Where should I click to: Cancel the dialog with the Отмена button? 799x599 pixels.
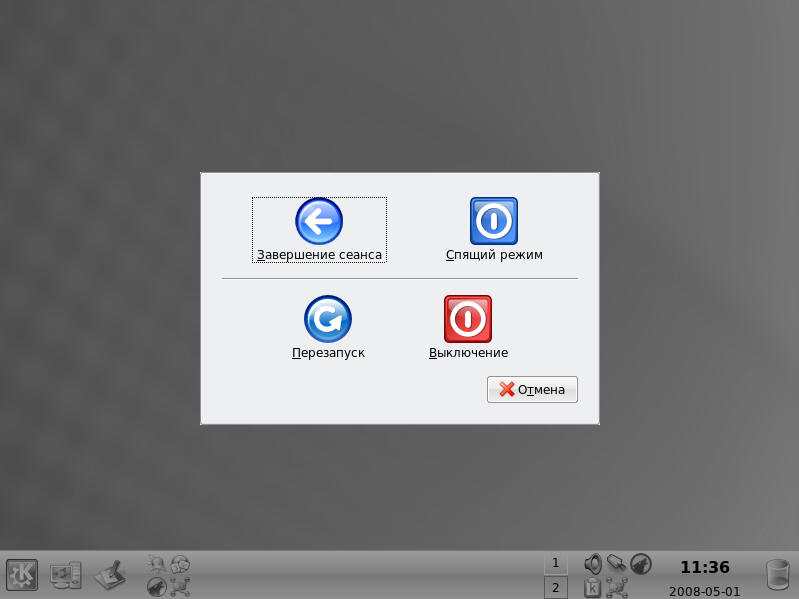coord(532,390)
